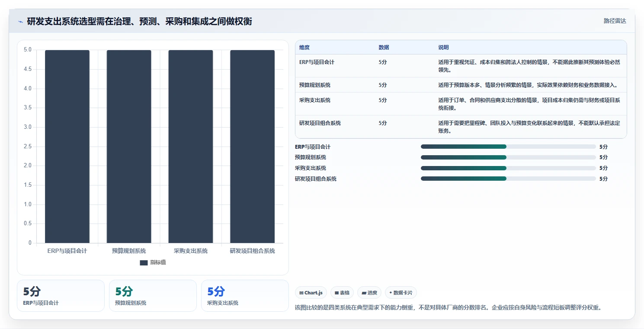Image resolution: width=644 pixels, height=329 pixels.
Task: Click the lightning icon beside the title
Action: 20,21
